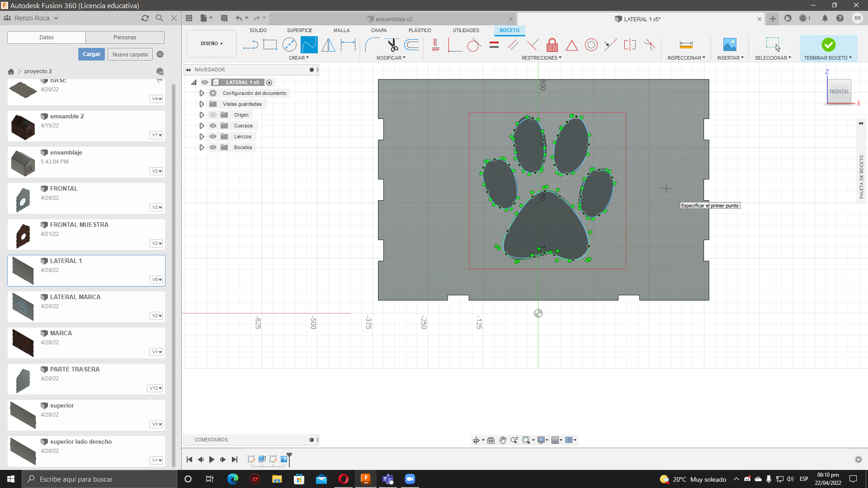868x488 pixels.
Task: Click the Undo arrow
Action: point(239,18)
